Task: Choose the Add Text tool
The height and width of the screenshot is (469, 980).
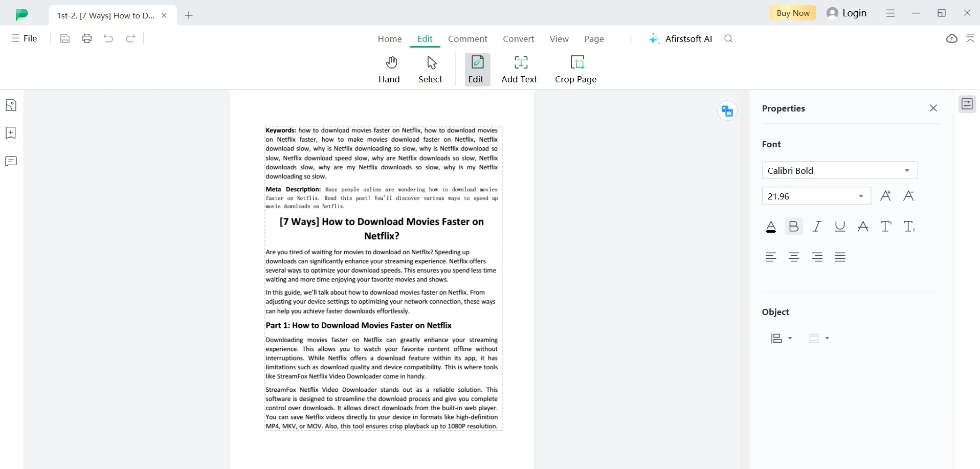Action: click(x=520, y=70)
